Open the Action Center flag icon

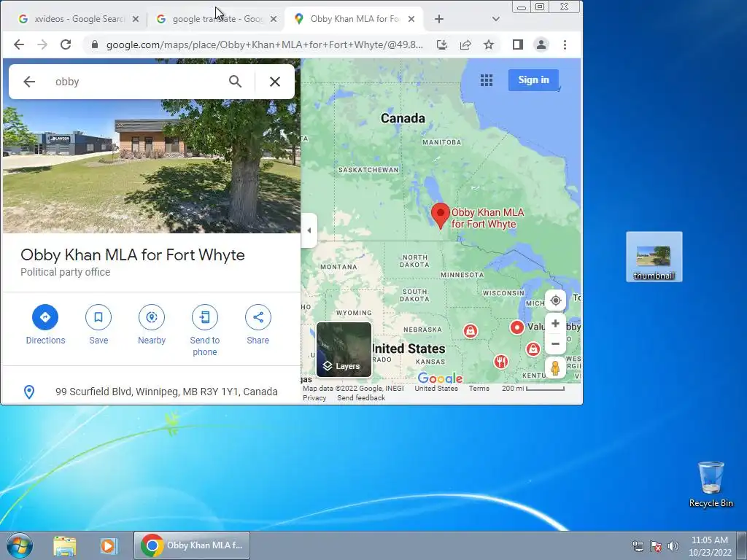656,546
